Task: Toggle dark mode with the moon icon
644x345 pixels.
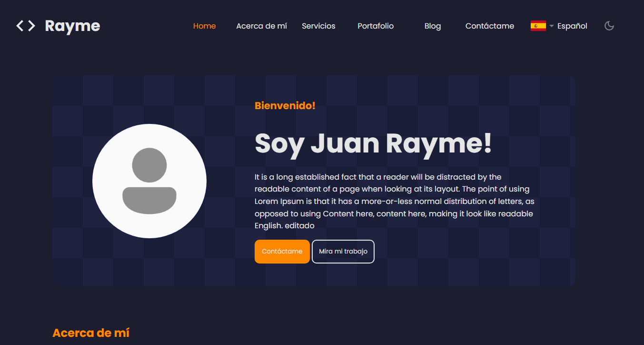Action: pos(609,26)
